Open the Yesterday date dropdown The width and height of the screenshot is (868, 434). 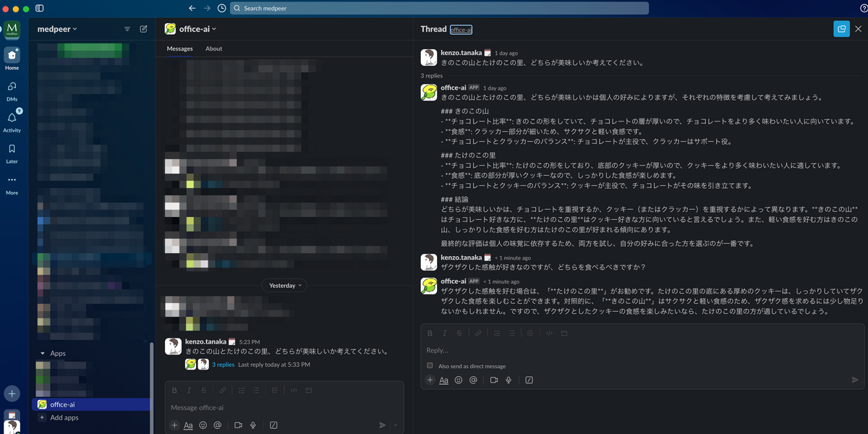[x=285, y=286]
